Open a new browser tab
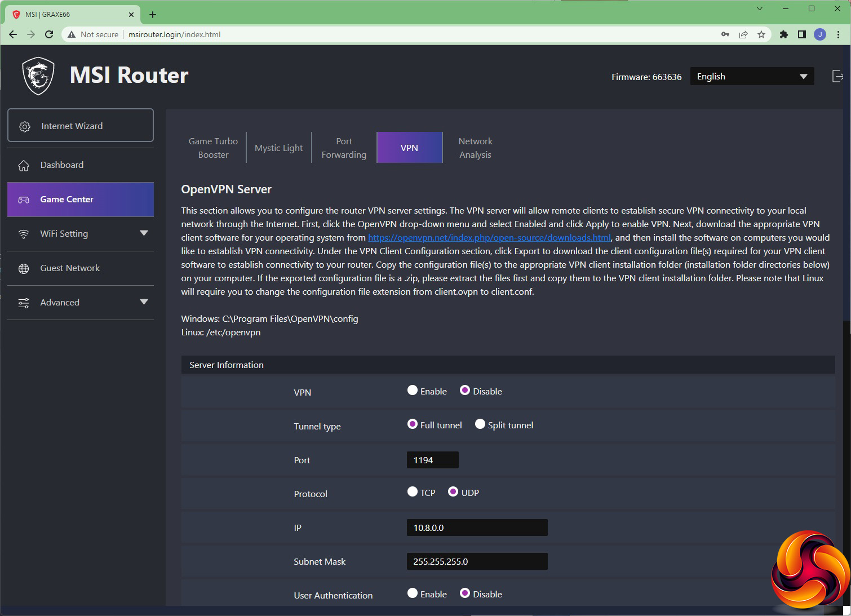This screenshot has width=851, height=616. click(153, 15)
